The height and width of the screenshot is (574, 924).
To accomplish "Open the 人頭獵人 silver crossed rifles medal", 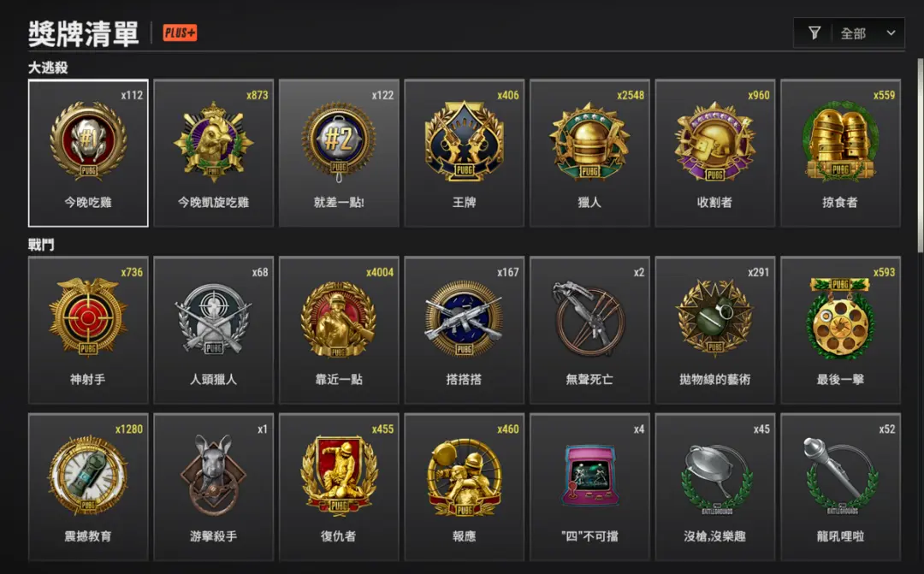I will (214, 330).
